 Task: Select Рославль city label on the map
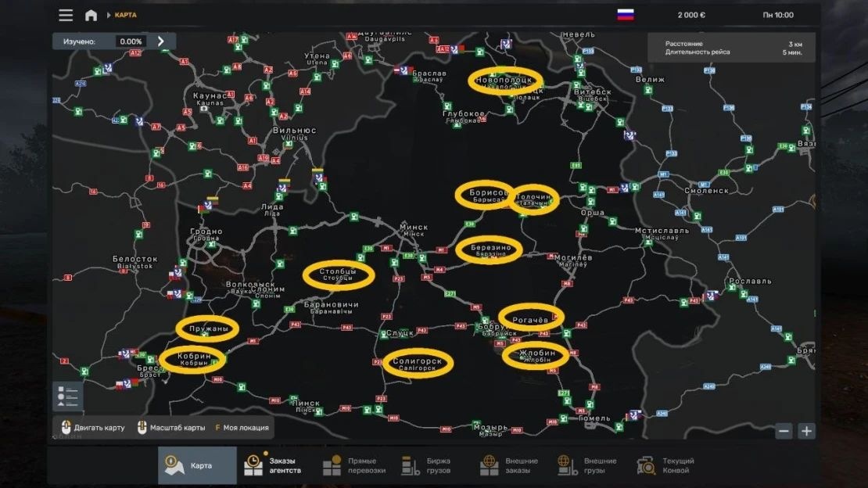(750, 281)
